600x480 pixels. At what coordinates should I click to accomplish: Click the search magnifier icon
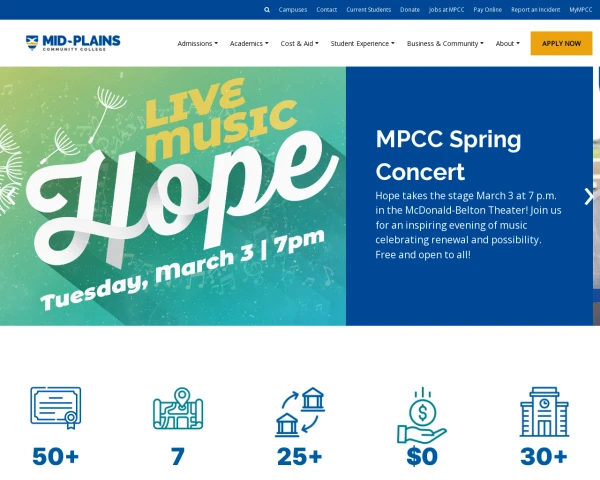pyautogui.click(x=267, y=9)
